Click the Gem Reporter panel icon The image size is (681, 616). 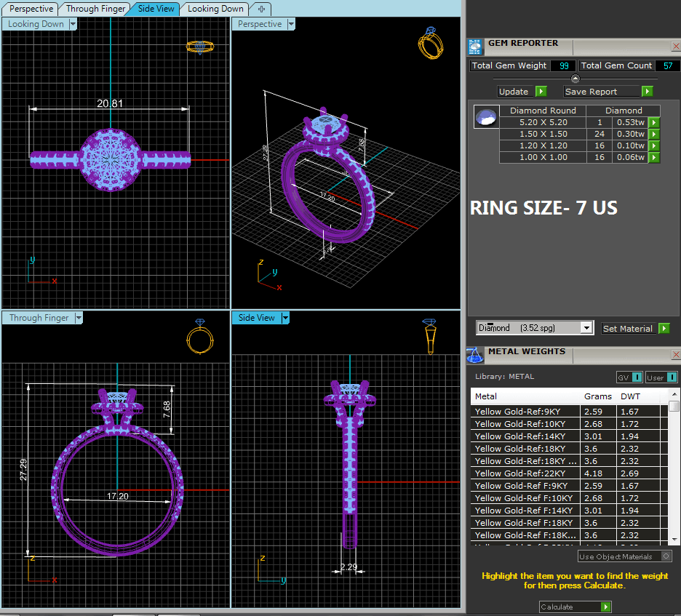(x=474, y=47)
